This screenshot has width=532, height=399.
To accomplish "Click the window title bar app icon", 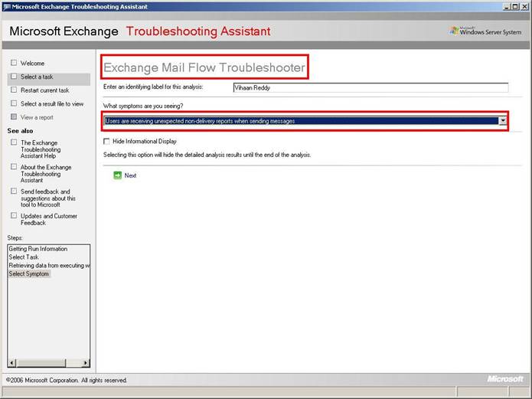I will [6, 7].
